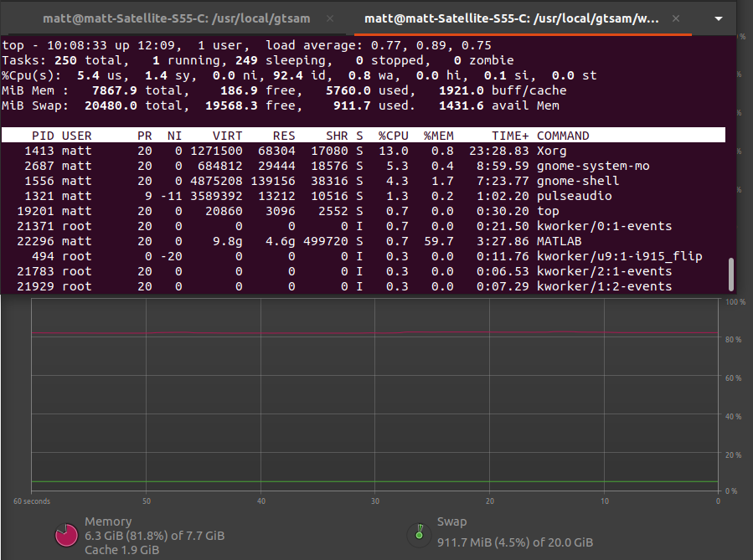Click the %MEM column header
This screenshot has height=560, width=753.
438,136
